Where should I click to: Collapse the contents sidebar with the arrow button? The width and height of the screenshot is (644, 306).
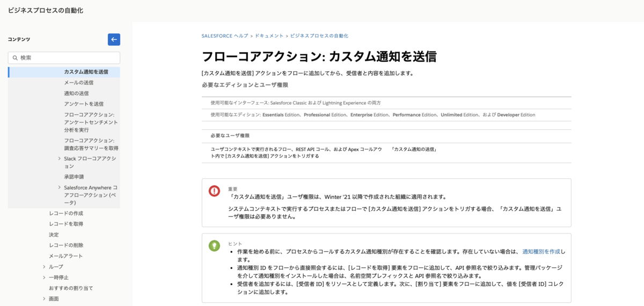click(114, 39)
